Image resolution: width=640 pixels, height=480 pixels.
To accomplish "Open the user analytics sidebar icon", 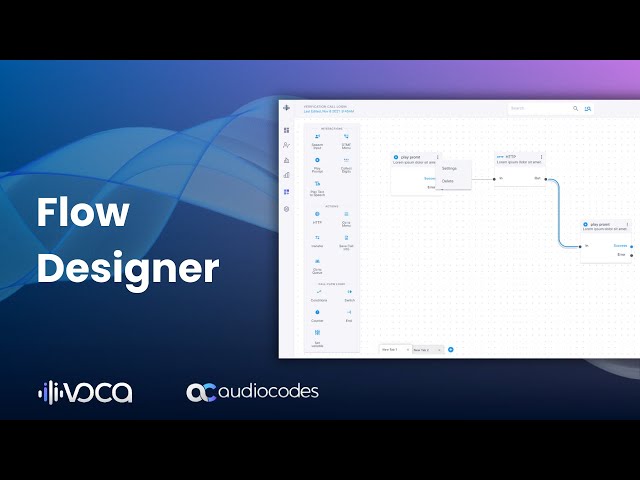I will (x=287, y=145).
